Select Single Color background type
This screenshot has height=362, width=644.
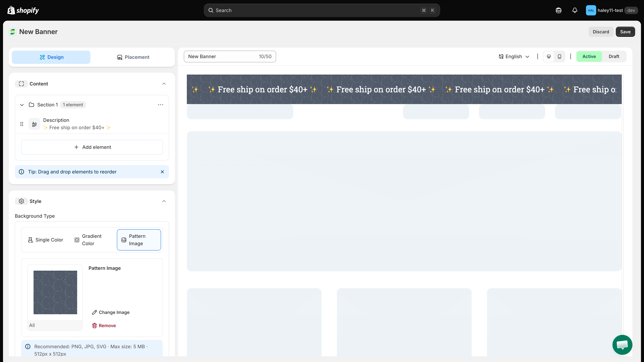(x=45, y=240)
